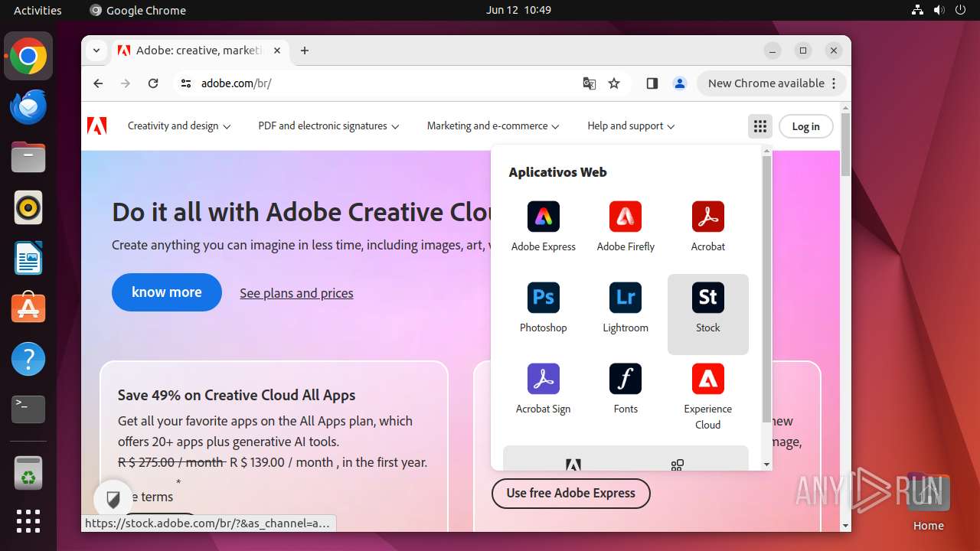Close the apps grid launcher

pyautogui.click(x=759, y=126)
